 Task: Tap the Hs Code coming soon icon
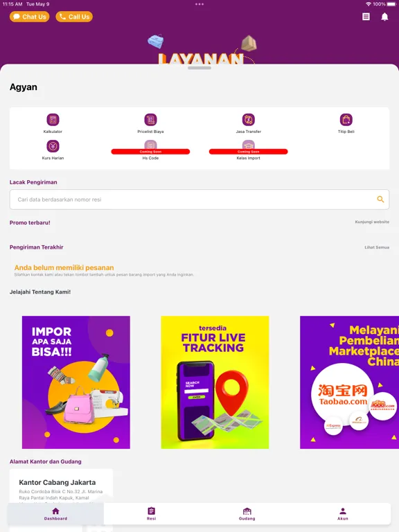click(150, 146)
